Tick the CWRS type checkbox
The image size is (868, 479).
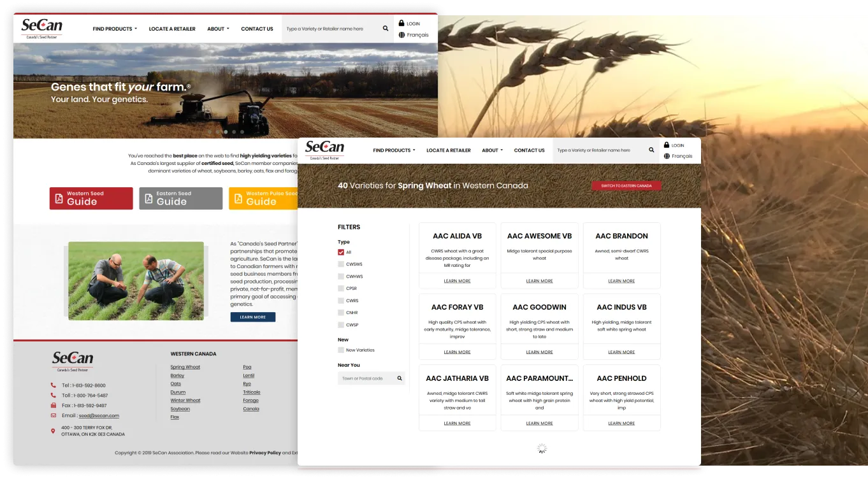[x=341, y=301]
